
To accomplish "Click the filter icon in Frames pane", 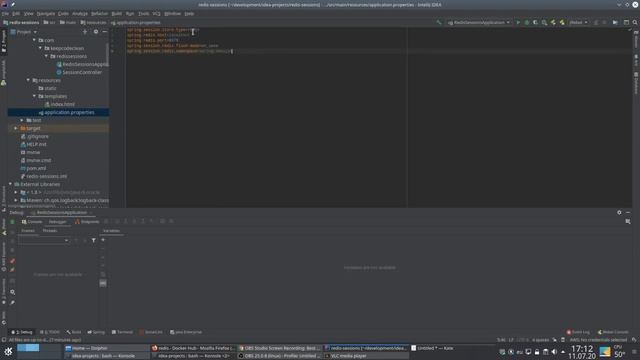I will (93, 240).
